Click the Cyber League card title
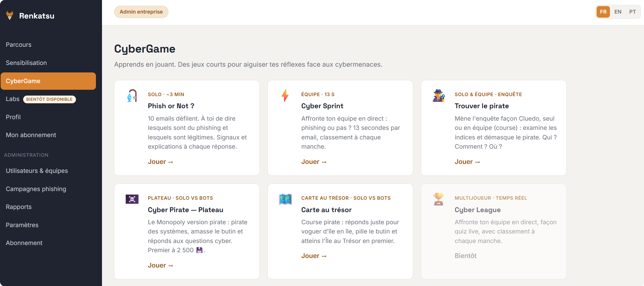 [x=478, y=210]
